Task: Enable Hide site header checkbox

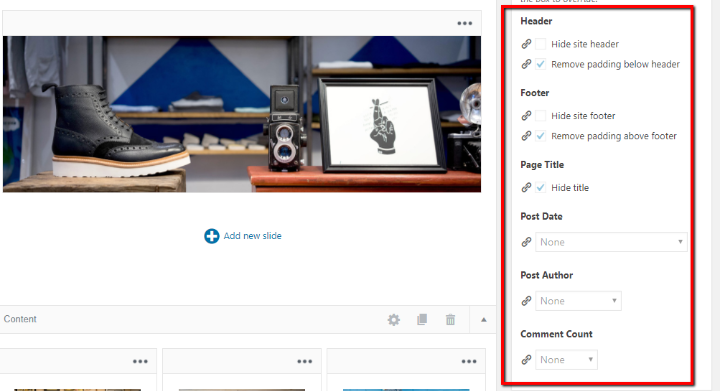Action: click(541, 44)
